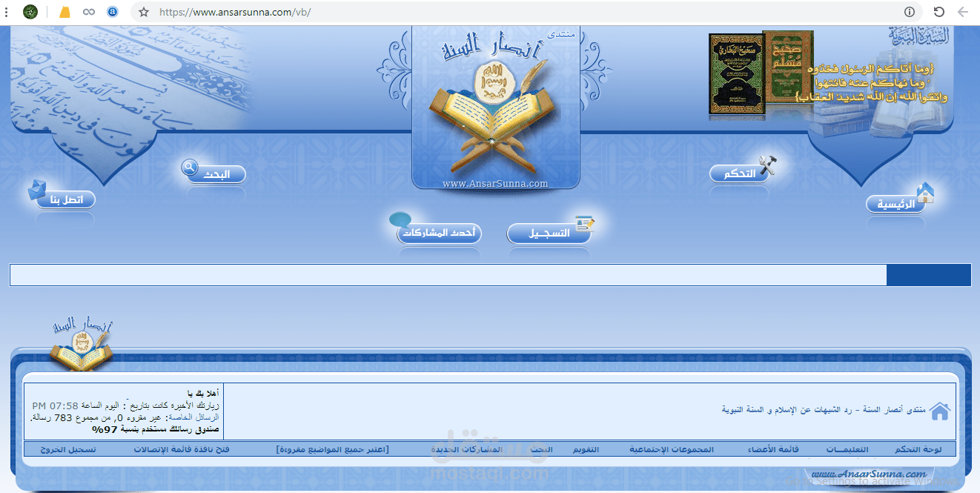The width and height of the screenshot is (980, 493).
Task: Click تسجيل الخروج to log out
Action: click(68, 450)
